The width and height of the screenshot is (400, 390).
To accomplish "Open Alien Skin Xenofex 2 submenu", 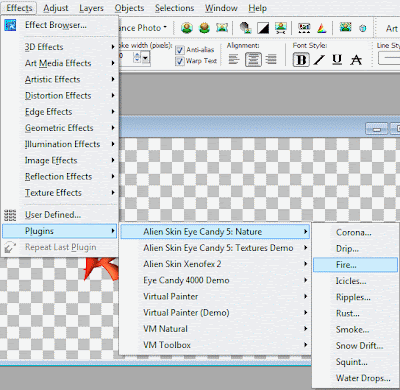I will 215,264.
